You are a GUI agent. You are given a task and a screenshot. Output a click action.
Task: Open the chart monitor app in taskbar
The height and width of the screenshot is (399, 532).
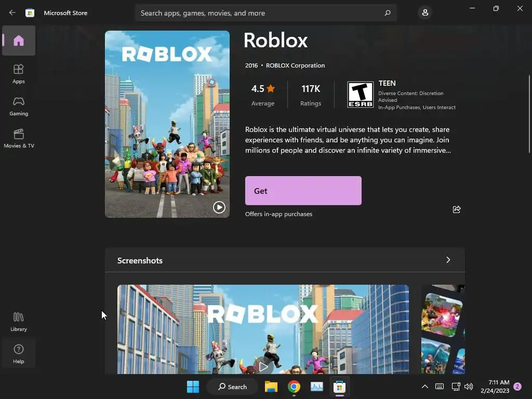pyautogui.click(x=317, y=387)
